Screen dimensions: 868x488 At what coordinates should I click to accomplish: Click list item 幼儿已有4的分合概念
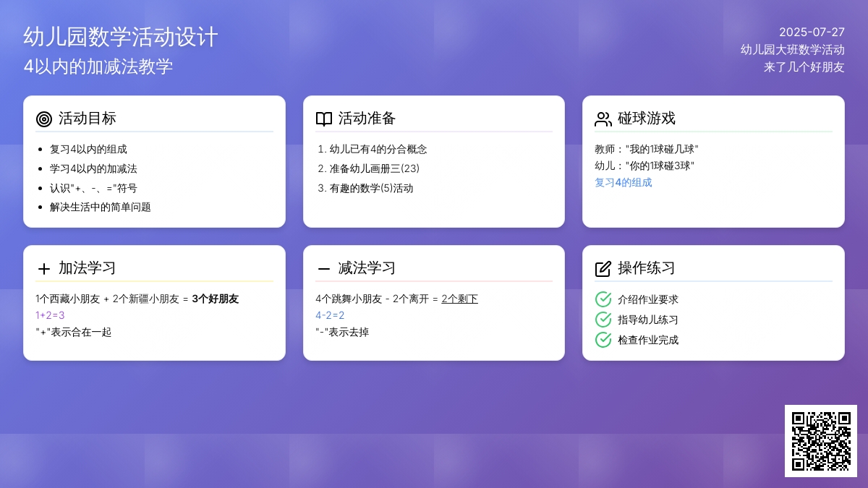(x=378, y=150)
